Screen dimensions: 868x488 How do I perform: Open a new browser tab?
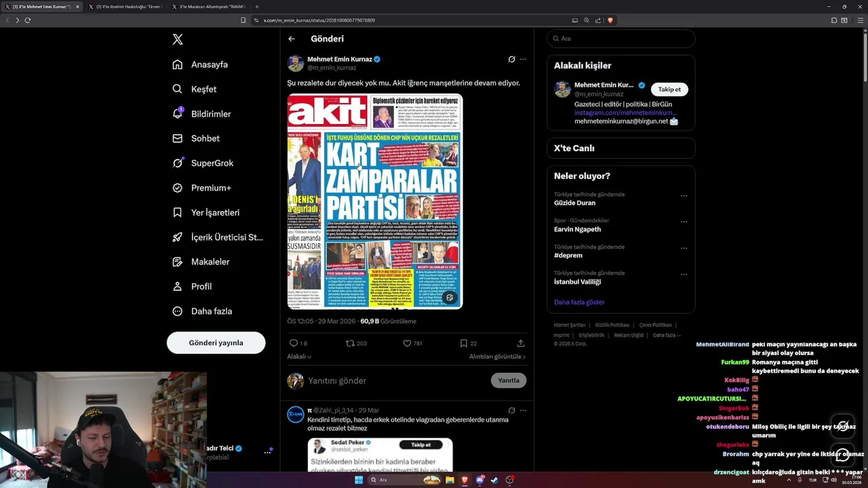tap(257, 7)
